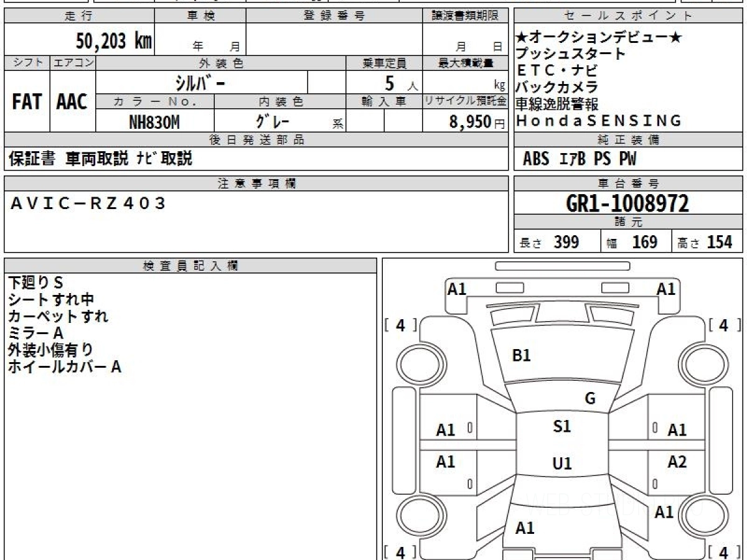Click the mileage value 50,203 km
Viewport: 747px width, 560px height.
114,41
